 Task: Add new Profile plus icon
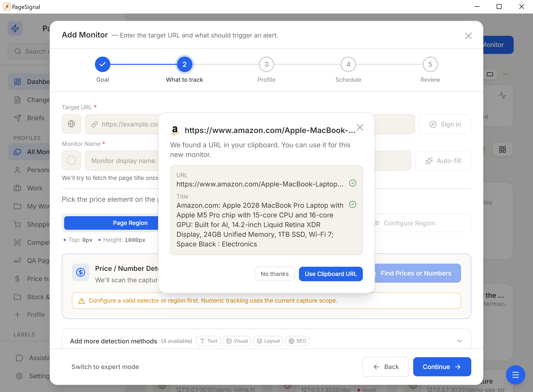tap(17, 314)
